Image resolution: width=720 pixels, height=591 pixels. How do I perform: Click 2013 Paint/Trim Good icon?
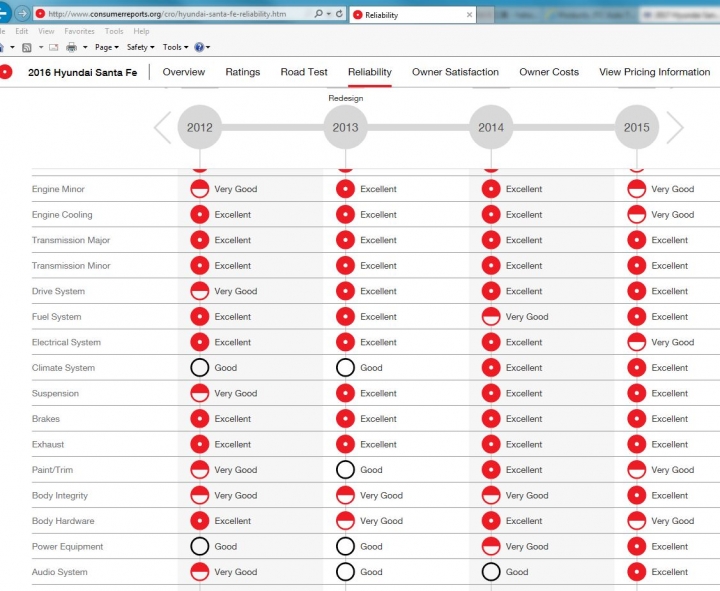click(x=345, y=470)
